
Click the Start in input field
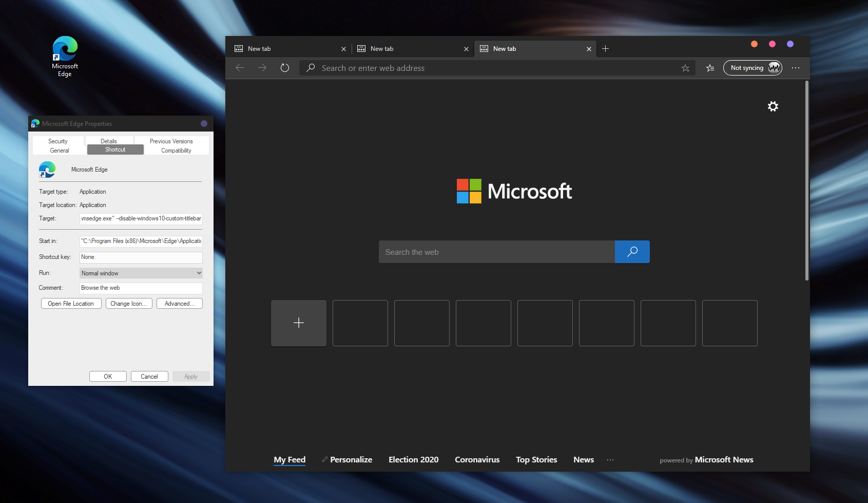[x=141, y=241]
